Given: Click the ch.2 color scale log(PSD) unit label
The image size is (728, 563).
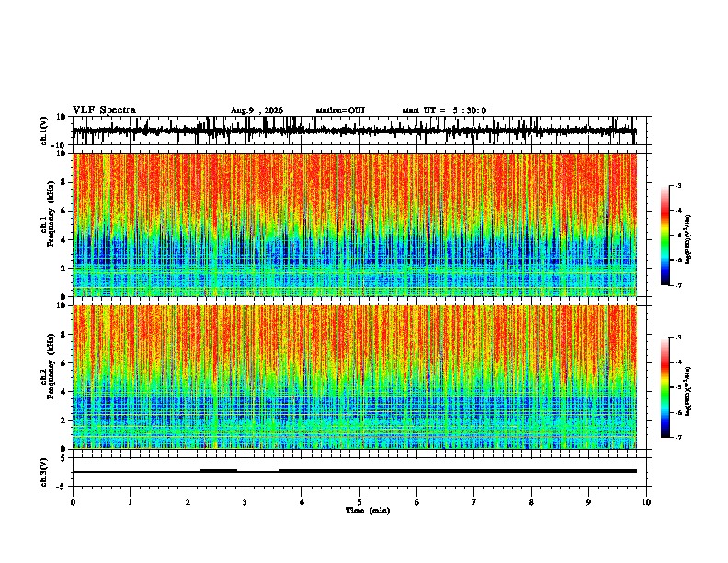Looking at the screenshot, I should pyautogui.click(x=688, y=391).
